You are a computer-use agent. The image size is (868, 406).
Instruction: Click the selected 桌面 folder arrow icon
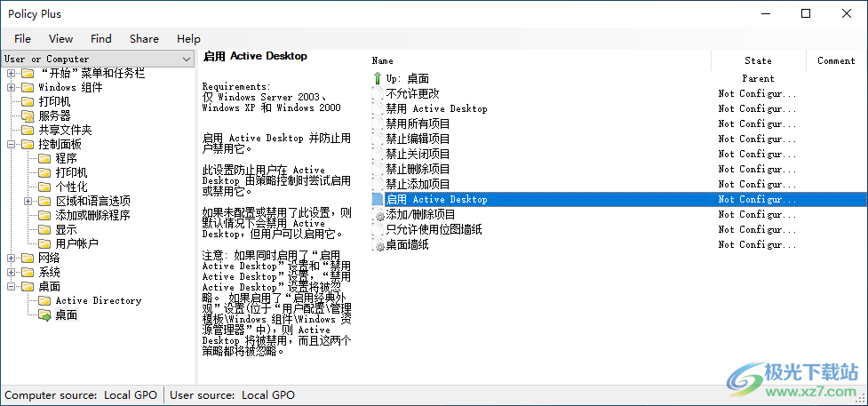coord(44,315)
